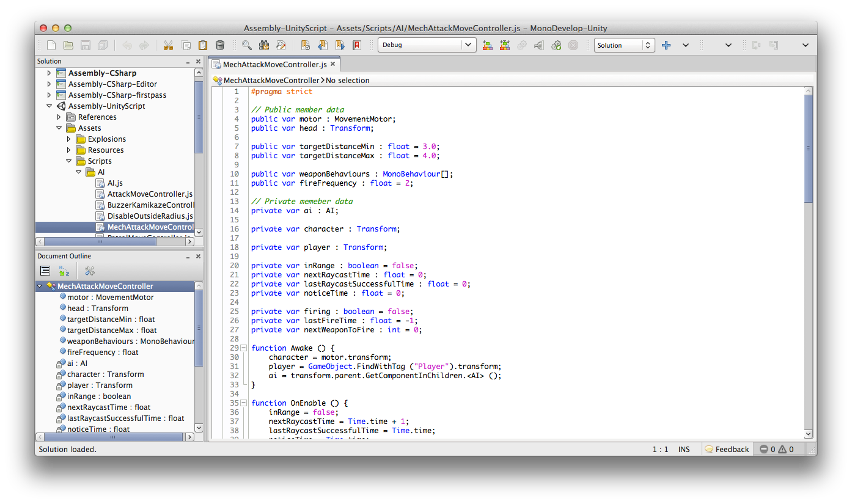Collapse the AI folder
The image size is (852, 504).
(x=79, y=172)
